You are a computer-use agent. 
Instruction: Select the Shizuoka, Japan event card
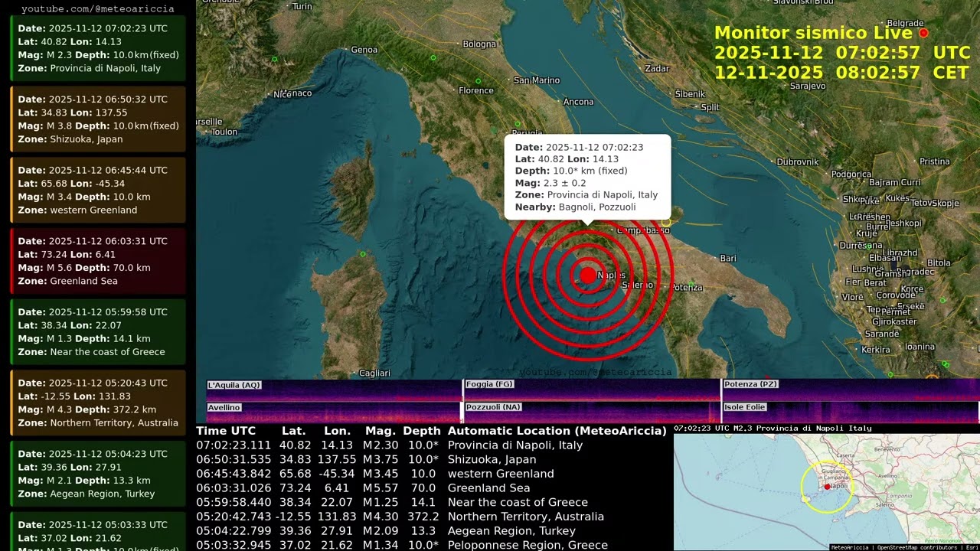[98, 119]
